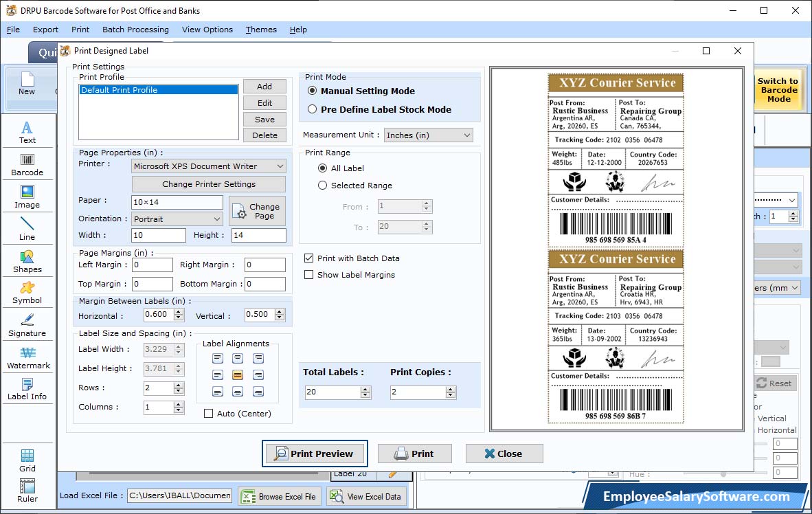812x514 pixels.
Task: Check the Auto (Center) checkbox
Action: [208, 414]
